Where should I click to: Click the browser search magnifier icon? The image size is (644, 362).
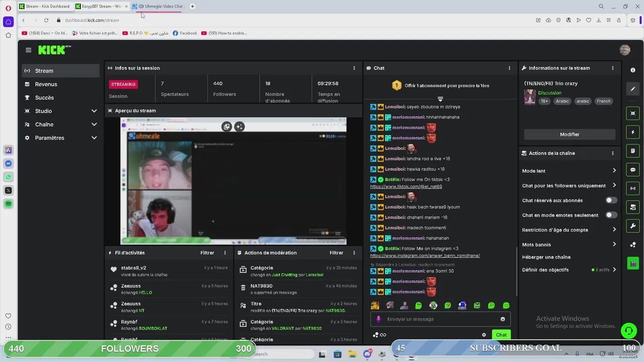[601, 7]
